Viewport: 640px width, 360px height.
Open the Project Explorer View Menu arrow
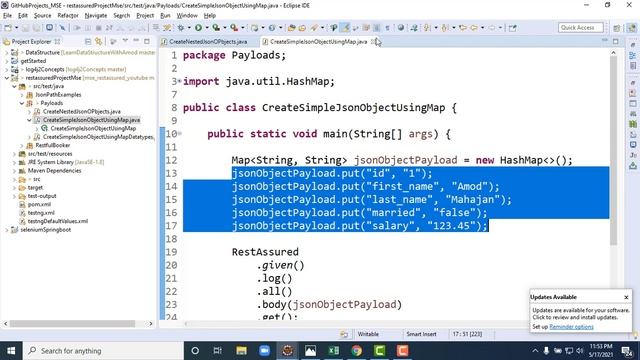pyautogui.click(x=125, y=41)
